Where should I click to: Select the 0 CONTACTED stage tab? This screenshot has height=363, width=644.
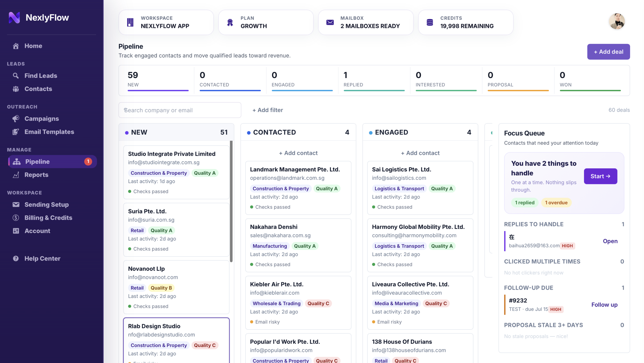(x=230, y=81)
